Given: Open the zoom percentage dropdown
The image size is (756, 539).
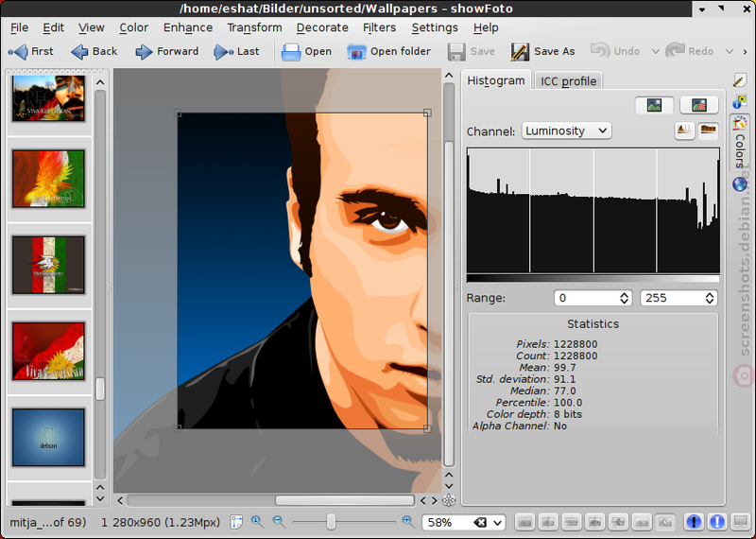Looking at the screenshot, I should [x=498, y=523].
